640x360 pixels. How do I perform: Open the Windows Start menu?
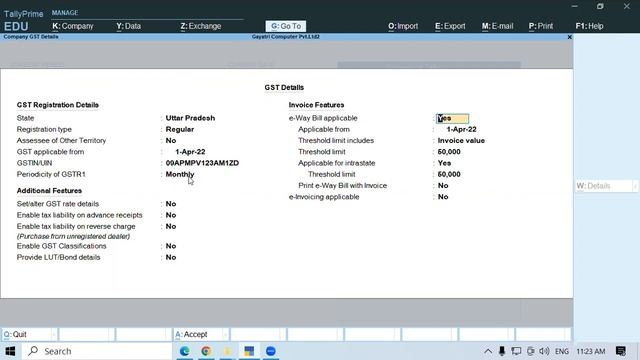point(10,351)
